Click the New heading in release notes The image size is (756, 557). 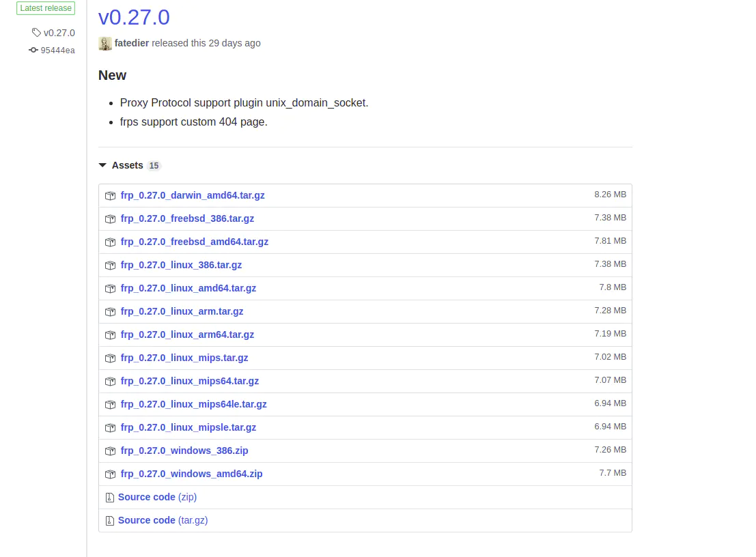pyautogui.click(x=112, y=75)
